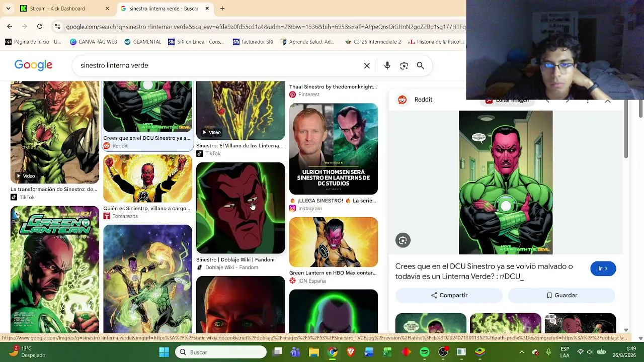Open Task View from the taskbar

pos(278,352)
